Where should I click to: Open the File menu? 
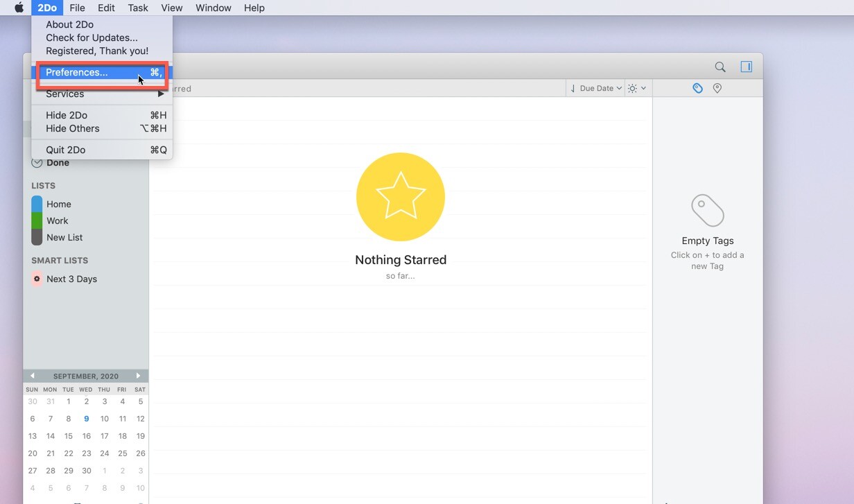click(77, 8)
